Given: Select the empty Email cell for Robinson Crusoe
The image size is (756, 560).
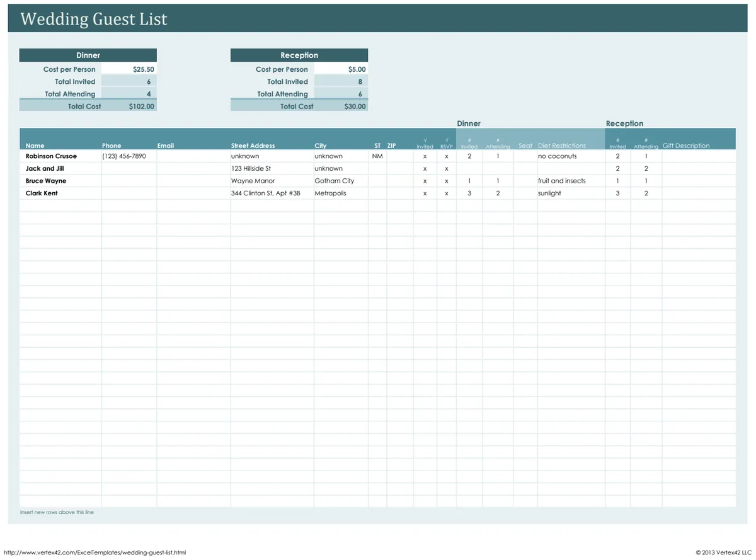Looking at the screenshot, I should tap(193, 156).
